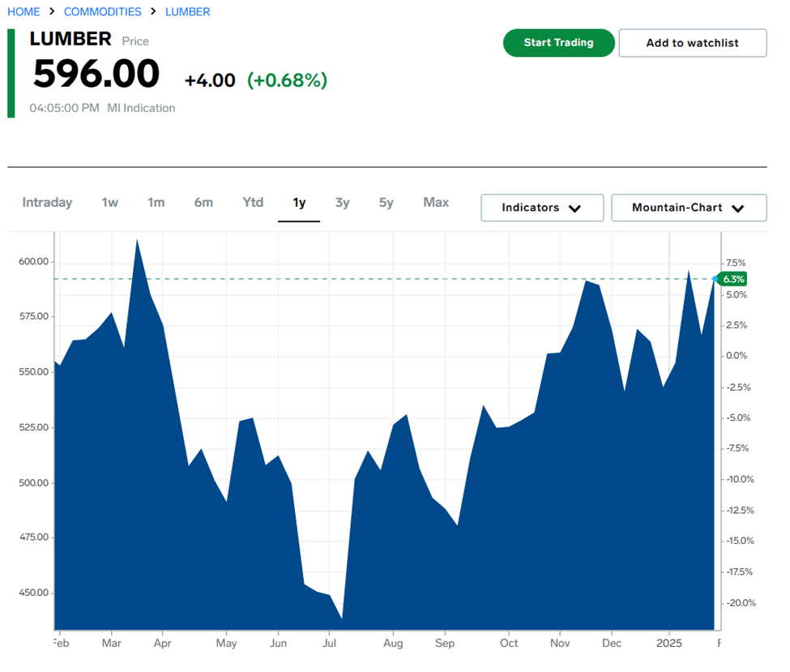Select the 1w time range

tap(109, 203)
